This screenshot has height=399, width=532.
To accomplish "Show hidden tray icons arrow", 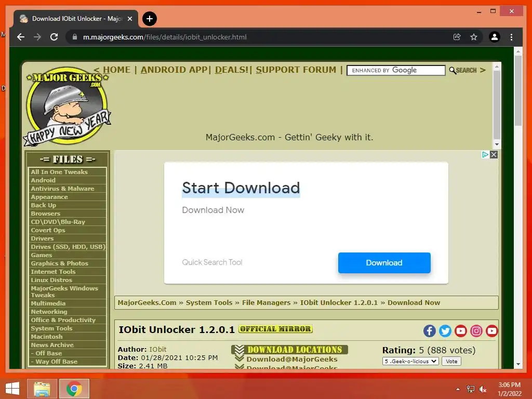I will (x=458, y=389).
